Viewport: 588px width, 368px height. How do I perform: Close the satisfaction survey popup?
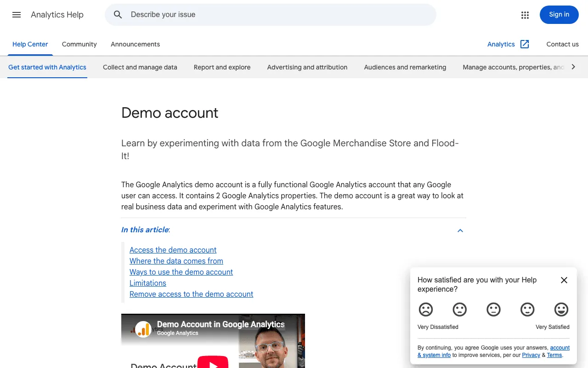coord(564,280)
